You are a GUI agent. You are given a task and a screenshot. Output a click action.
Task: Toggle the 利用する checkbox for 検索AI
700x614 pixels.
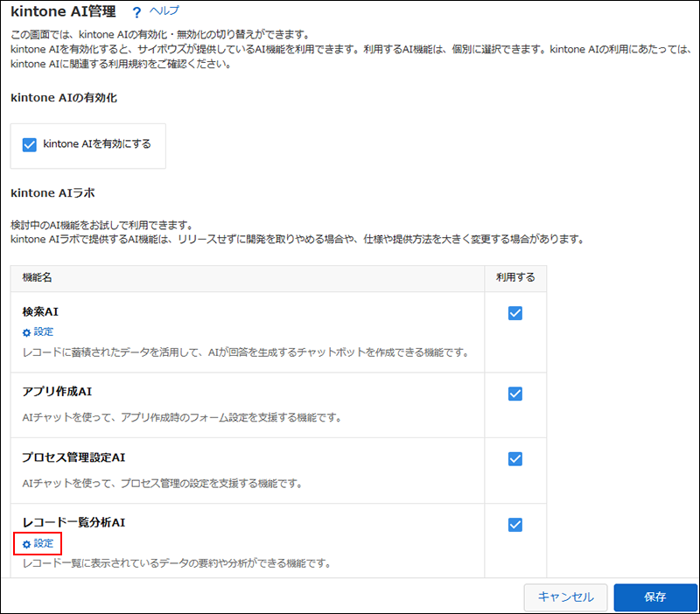coord(514,312)
